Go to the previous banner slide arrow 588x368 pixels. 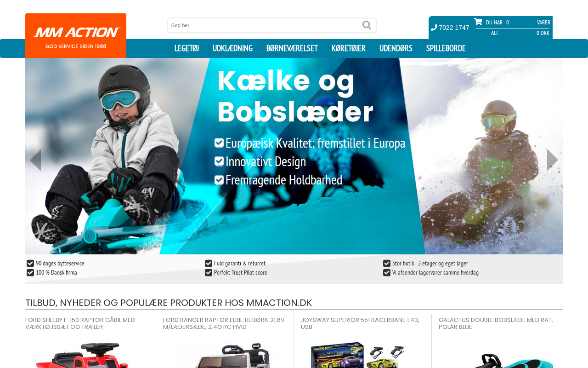[x=35, y=160]
